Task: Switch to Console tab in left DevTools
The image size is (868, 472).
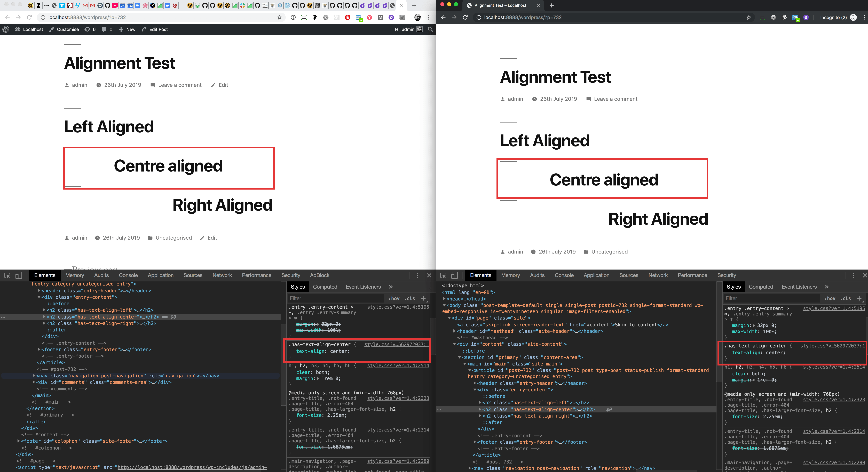Action: click(128, 275)
